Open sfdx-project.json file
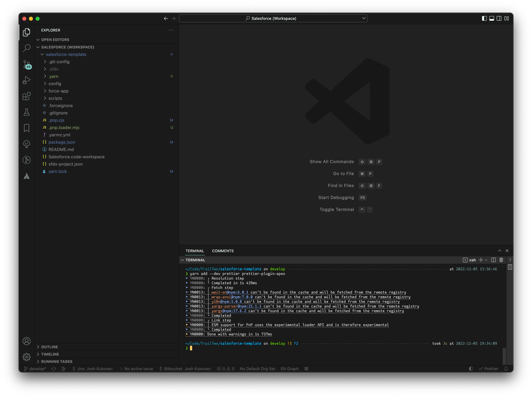 [107, 164]
